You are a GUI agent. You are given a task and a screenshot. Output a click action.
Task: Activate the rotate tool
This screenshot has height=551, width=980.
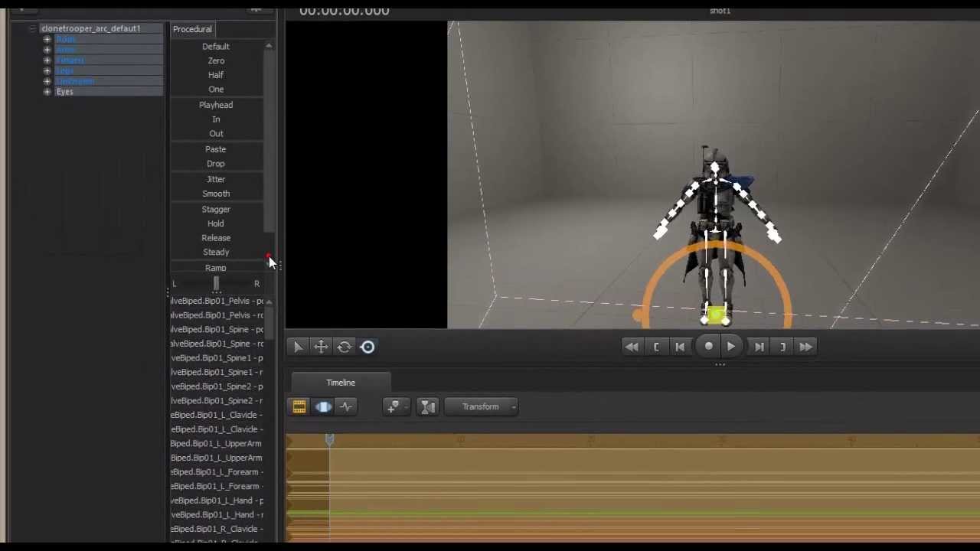pos(345,347)
